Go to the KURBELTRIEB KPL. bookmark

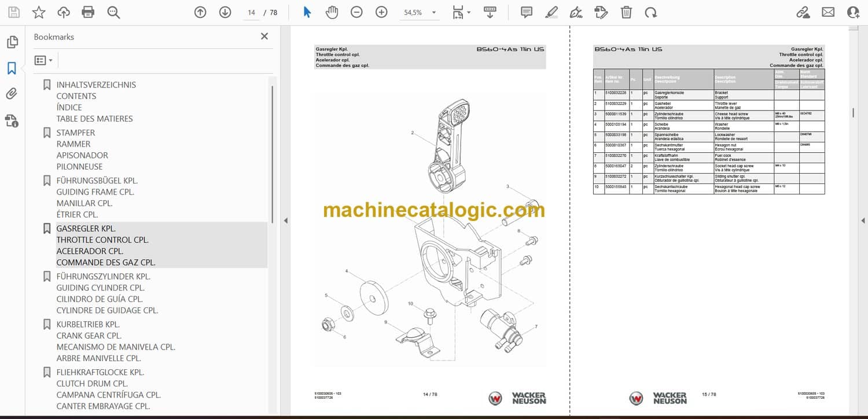coord(88,325)
